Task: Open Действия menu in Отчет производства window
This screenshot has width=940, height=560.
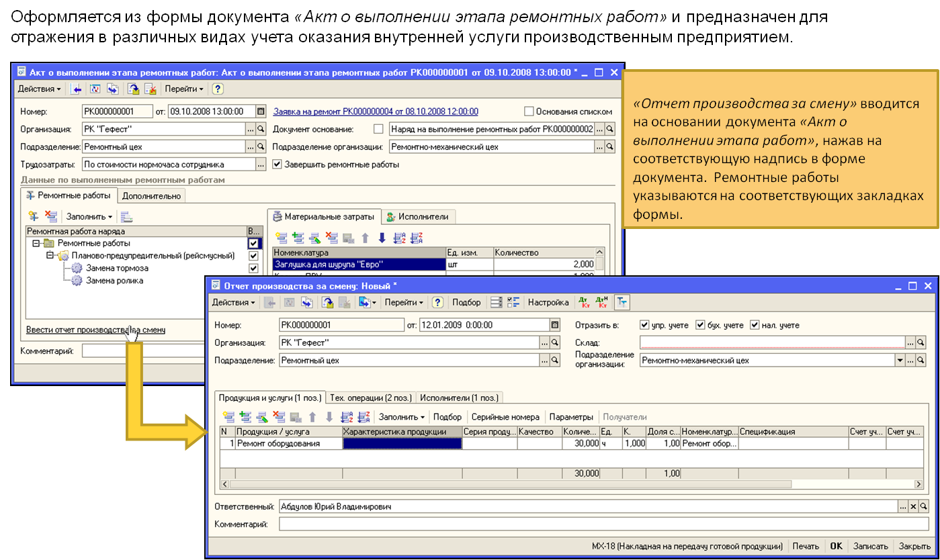Action: pos(234,303)
